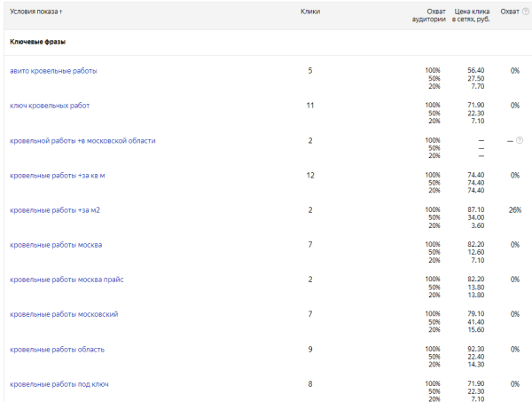The image size is (532, 402).
Task: Click the Ключевые фразы section heading
Action: (37, 42)
